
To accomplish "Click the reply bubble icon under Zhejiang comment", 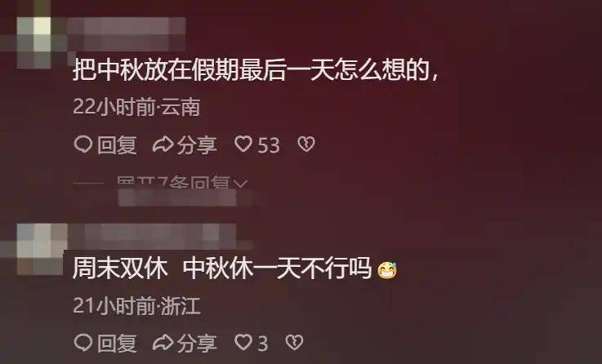I will tap(83, 343).
